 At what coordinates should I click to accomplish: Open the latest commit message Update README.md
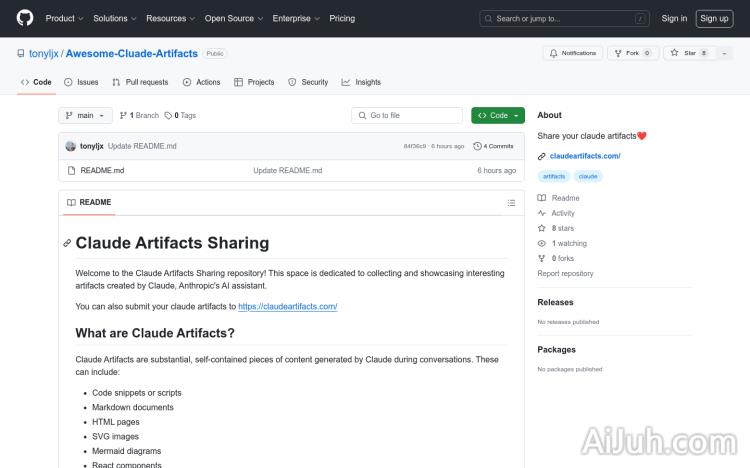click(x=142, y=146)
